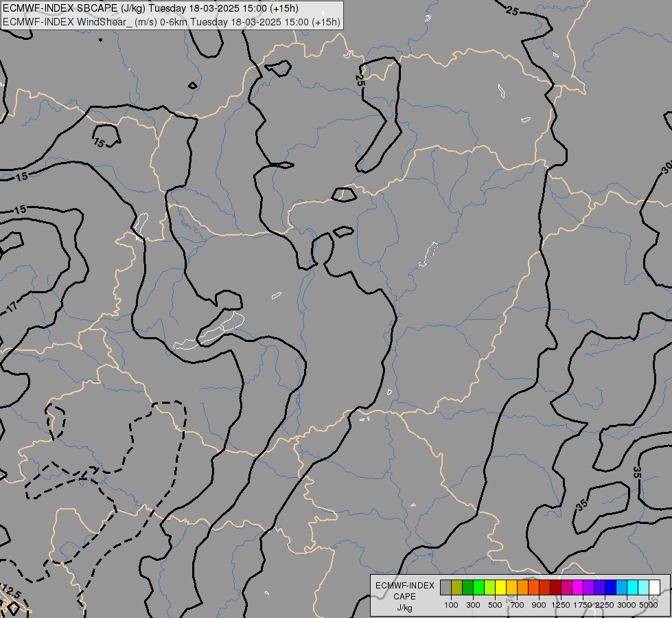Select the pure blue legend swatch
Screen dimensions: 672x618
click(x=611, y=587)
